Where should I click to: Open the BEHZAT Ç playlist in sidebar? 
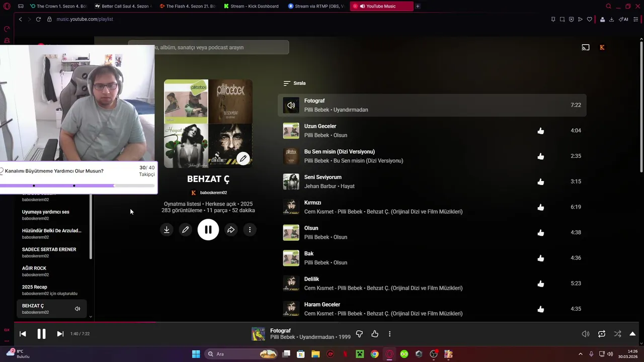click(x=52, y=309)
